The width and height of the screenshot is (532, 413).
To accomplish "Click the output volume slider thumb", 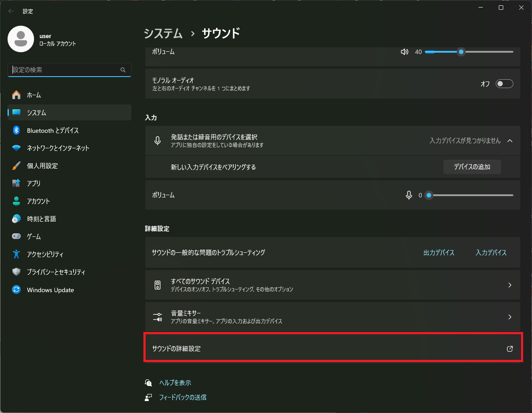I will [461, 52].
